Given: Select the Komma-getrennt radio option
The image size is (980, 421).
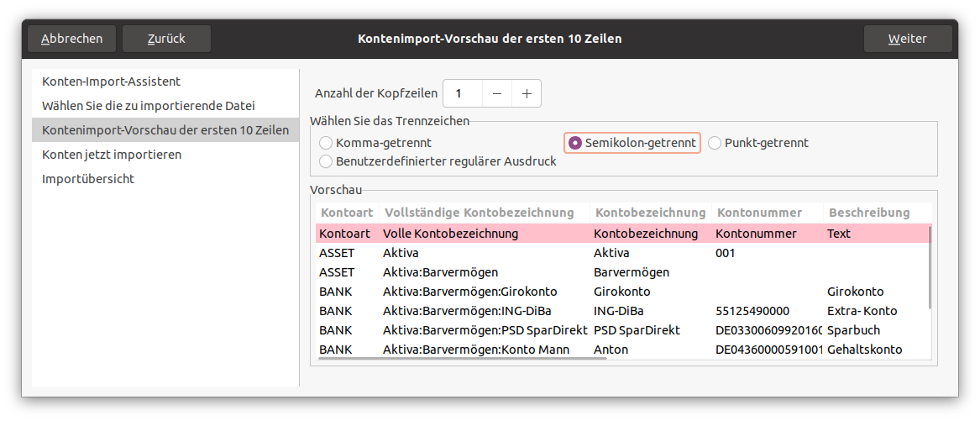Looking at the screenshot, I should 326,143.
